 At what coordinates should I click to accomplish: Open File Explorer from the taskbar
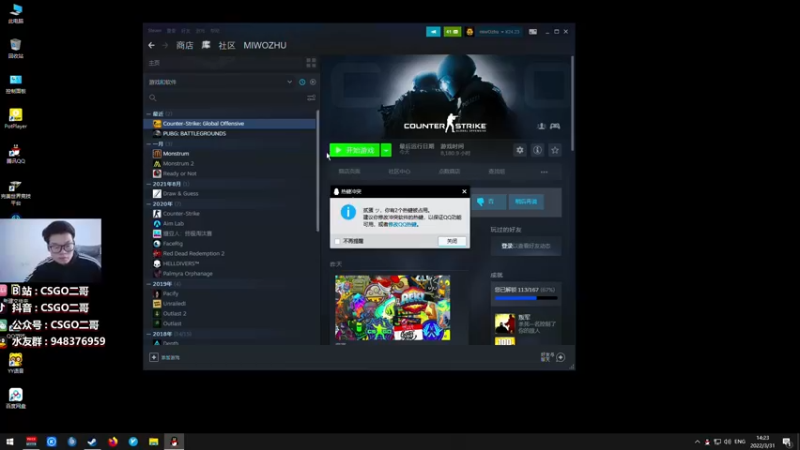point(154,441)
